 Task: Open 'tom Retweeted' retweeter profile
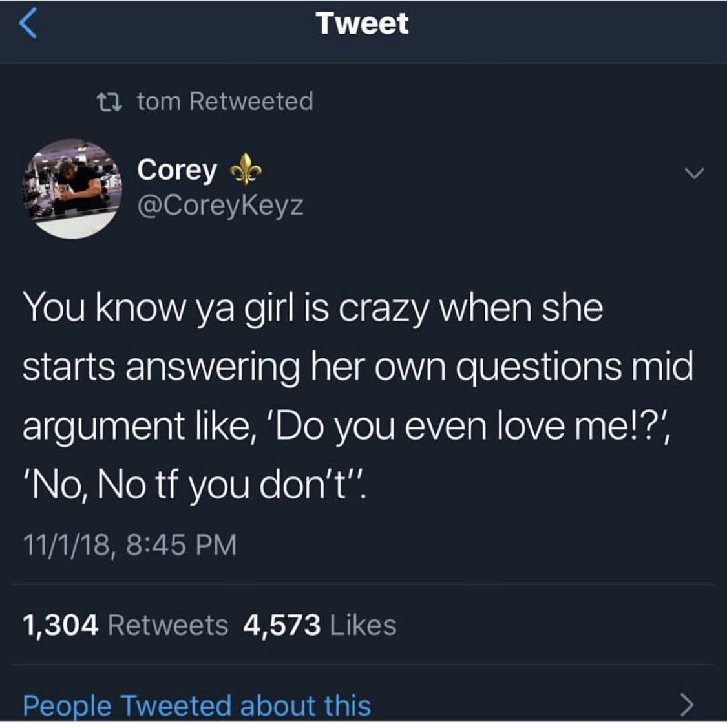[225, 102]
